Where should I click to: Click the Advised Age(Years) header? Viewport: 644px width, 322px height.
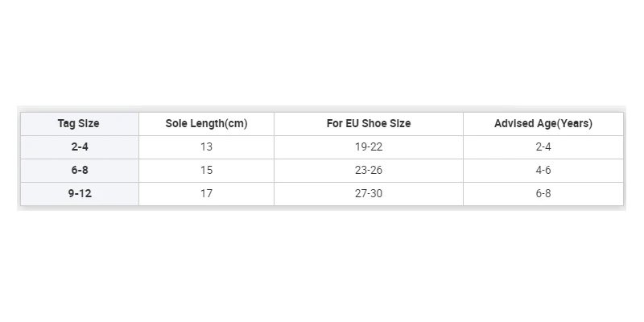coord(543,123)
